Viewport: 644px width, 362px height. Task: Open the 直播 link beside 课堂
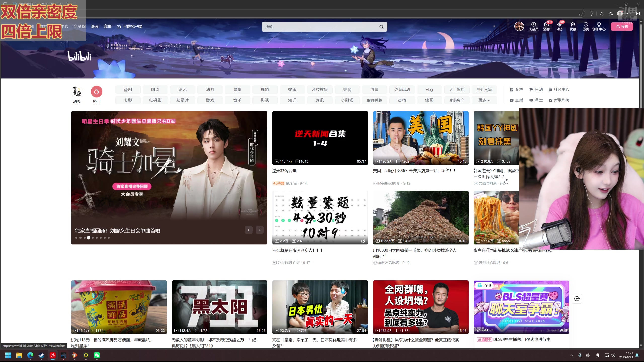516,100
